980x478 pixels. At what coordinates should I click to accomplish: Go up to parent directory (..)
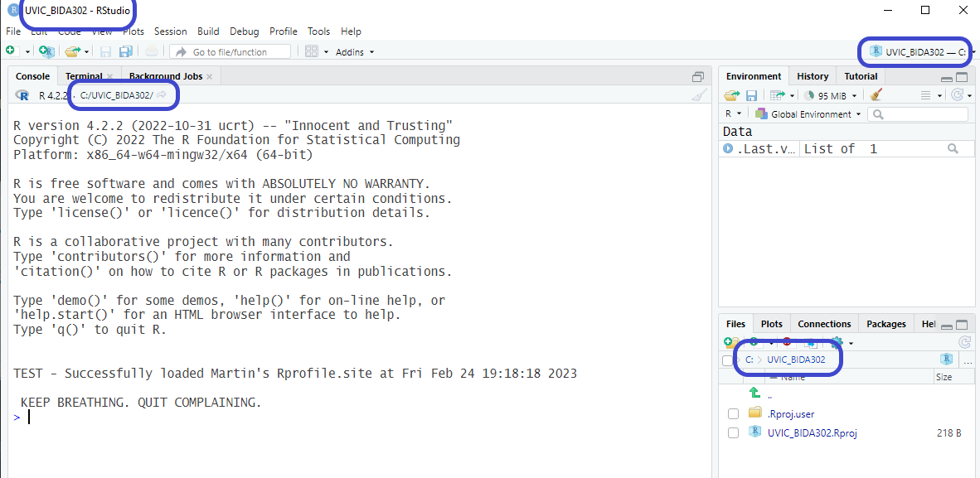tap(754, 394)
